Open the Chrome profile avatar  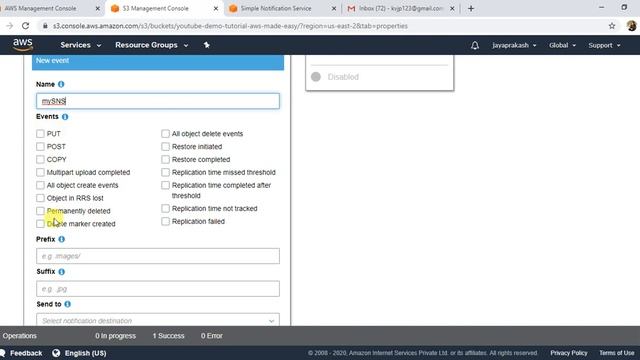[631, 26]
